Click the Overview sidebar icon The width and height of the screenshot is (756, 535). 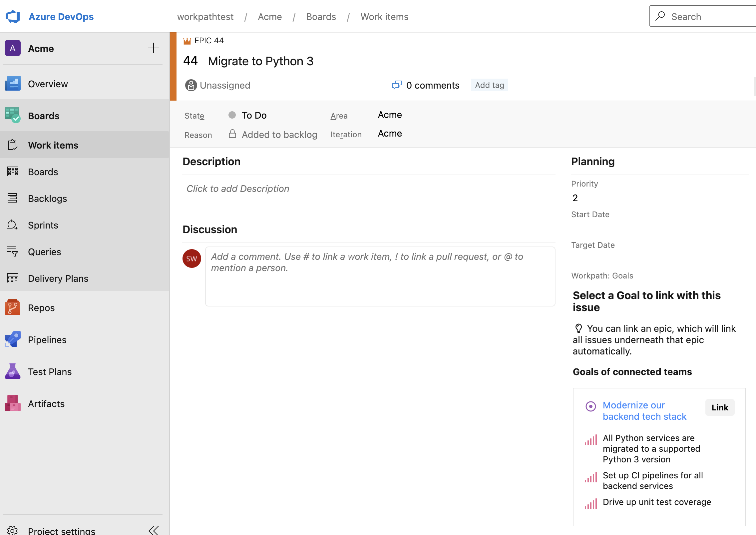point(13,84)
